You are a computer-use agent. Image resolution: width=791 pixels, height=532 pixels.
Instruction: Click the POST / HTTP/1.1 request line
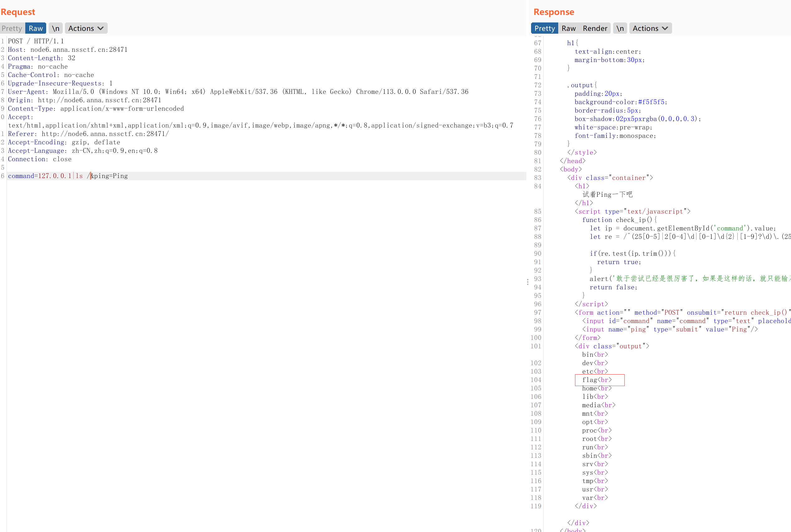point(36,41)
